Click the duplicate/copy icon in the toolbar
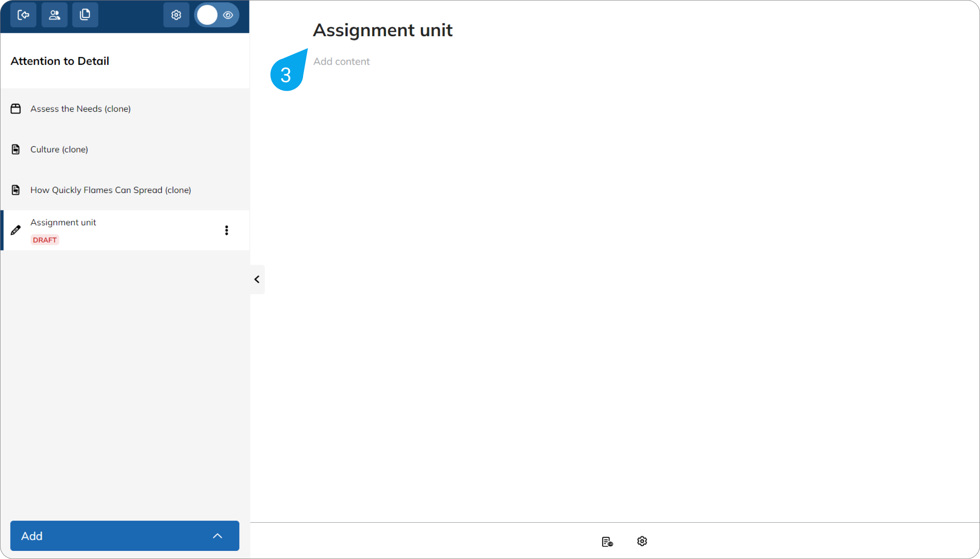This screenshot has width=980, height=559. click(x=85, y=14)
